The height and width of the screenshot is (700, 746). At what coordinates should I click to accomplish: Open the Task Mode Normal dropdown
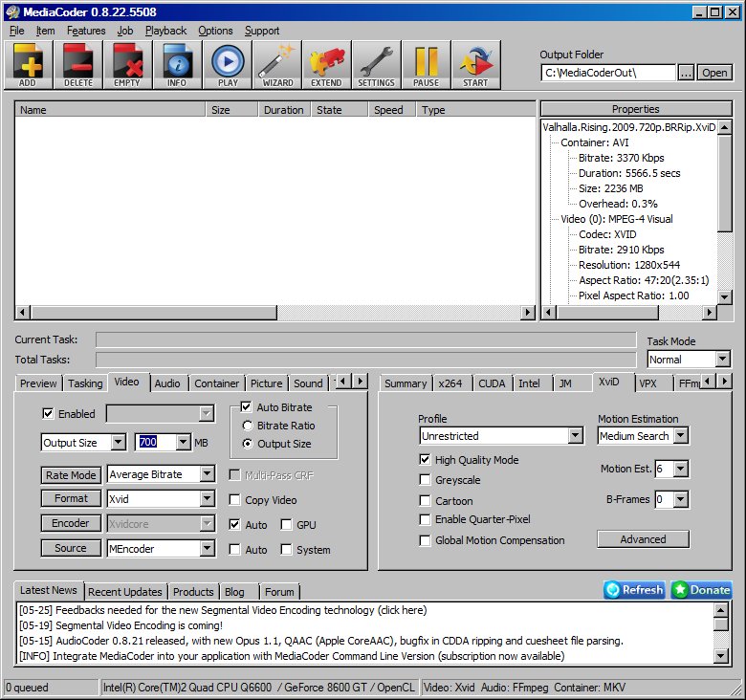(x=723, y=359)
